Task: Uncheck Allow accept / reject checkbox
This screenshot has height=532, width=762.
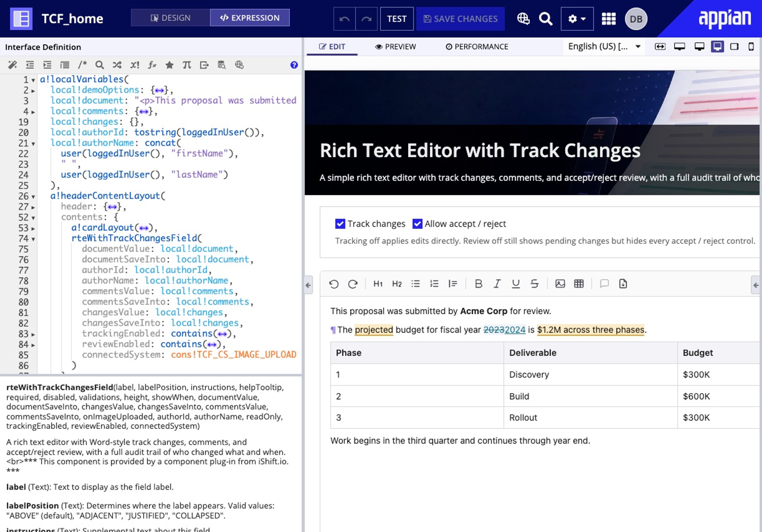Action: [x=417, y=224]
